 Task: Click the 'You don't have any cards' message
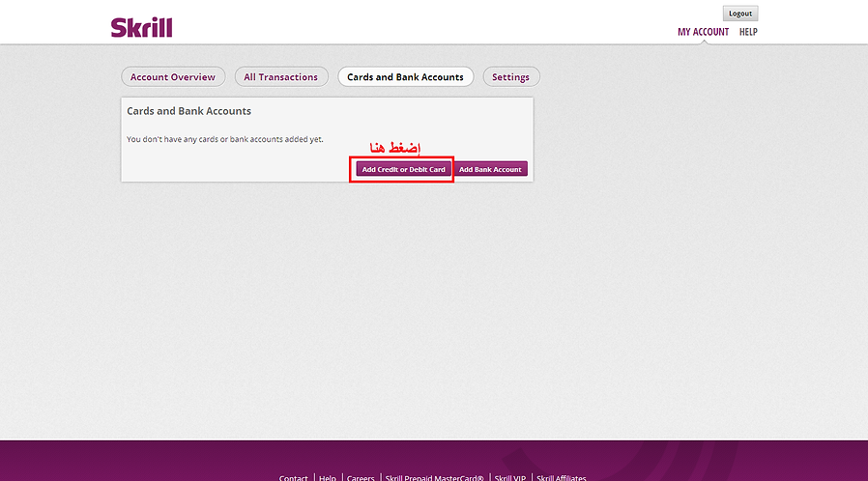point(225,139)
